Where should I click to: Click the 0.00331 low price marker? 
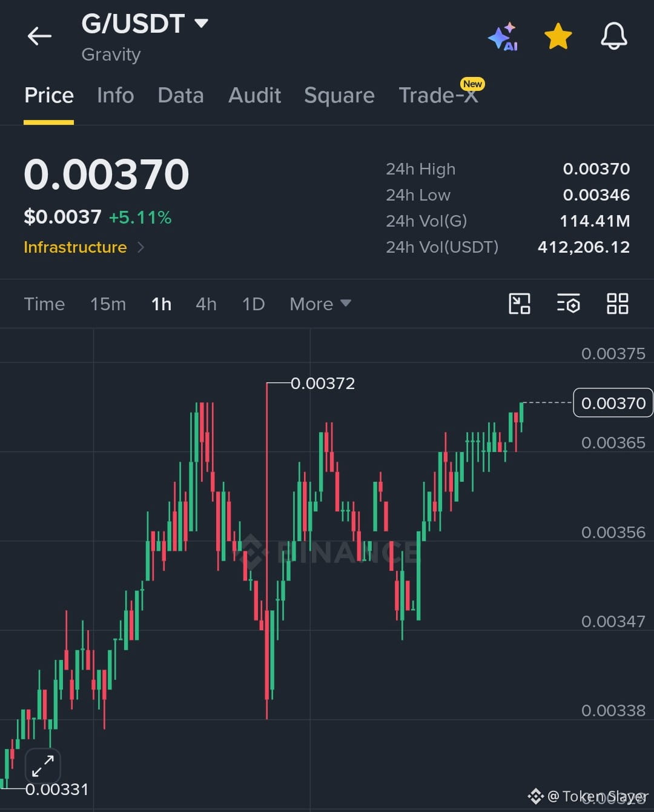coord(57,789)
